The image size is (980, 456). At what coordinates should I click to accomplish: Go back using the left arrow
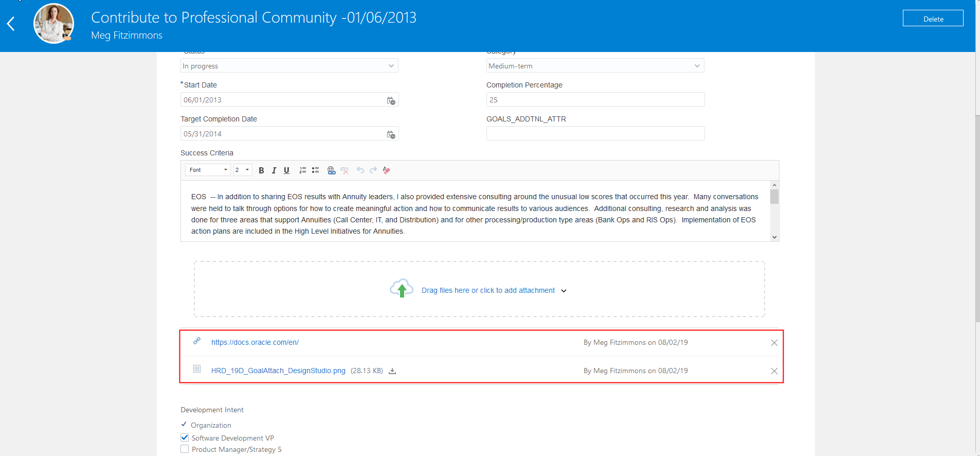tap(11, 24)
